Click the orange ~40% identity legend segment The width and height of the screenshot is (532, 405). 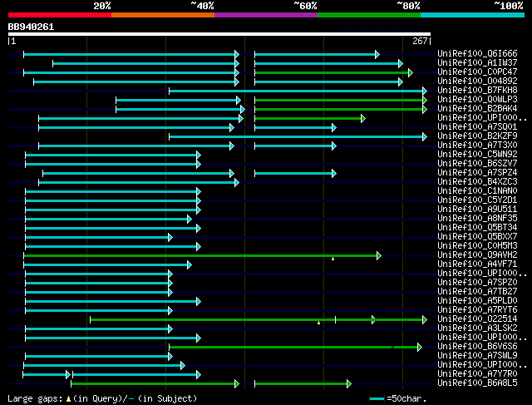click(x=163, y=15)
